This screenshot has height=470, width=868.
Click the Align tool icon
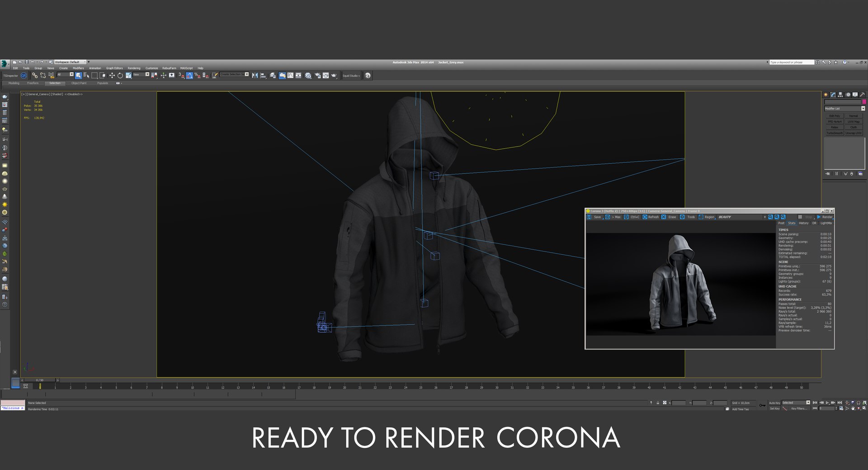263,76
